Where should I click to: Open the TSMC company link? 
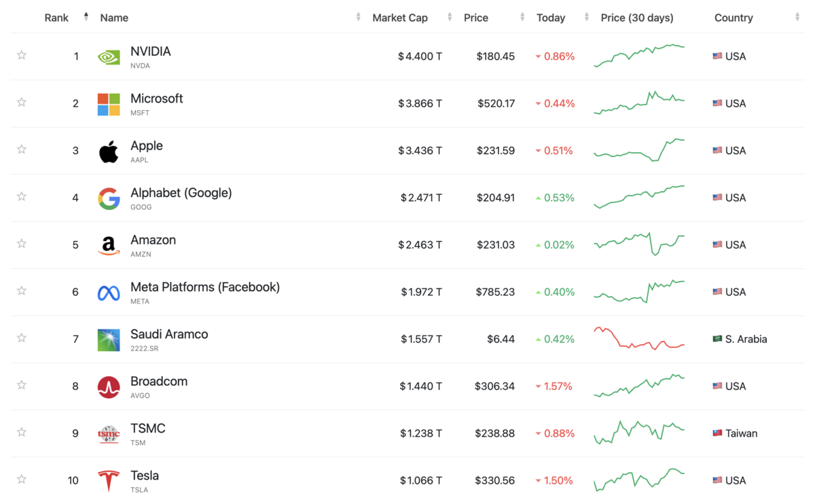pyautogui.click(x=148, y=429)
